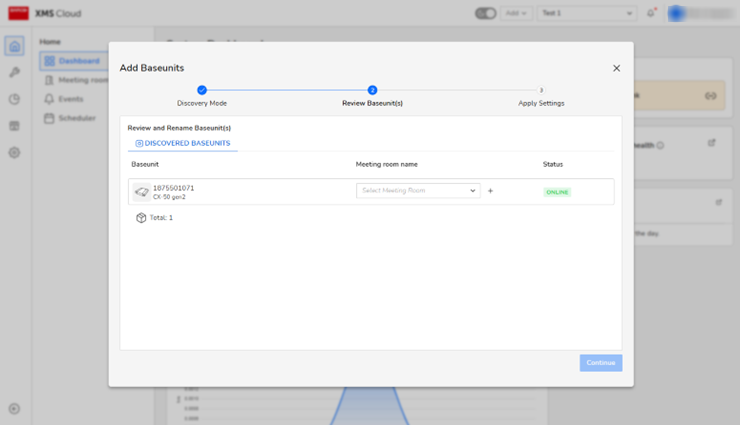Screen dimensions: 740x425
Task: Click the box icon beside Total: 1
Action: click(141, 217)
